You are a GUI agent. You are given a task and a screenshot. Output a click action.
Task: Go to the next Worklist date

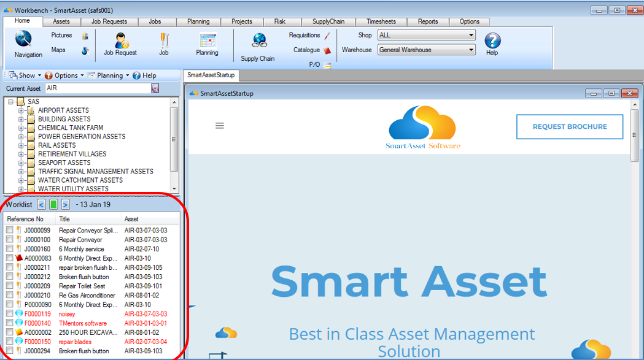[x=65, y=204]
